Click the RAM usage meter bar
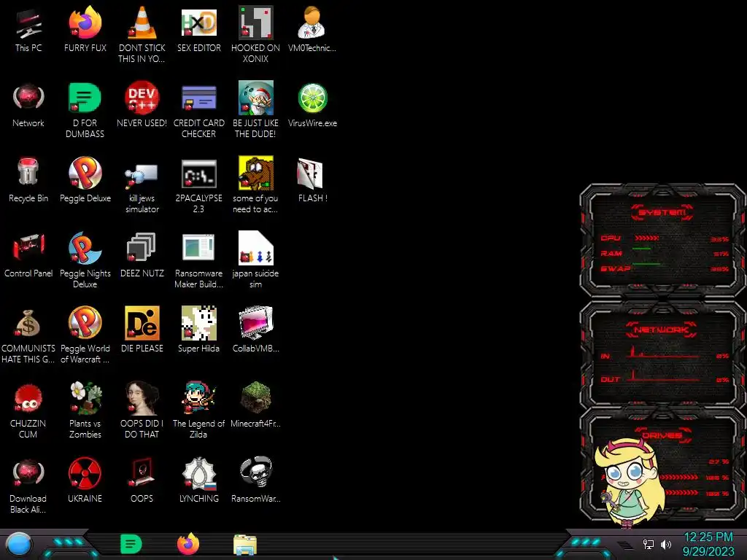747x560 pixels. tap(641, 249)
